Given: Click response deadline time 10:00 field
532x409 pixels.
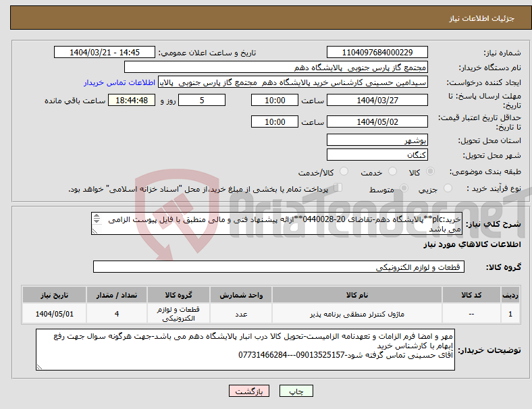Looking at the screenshot, I should 275,100.
